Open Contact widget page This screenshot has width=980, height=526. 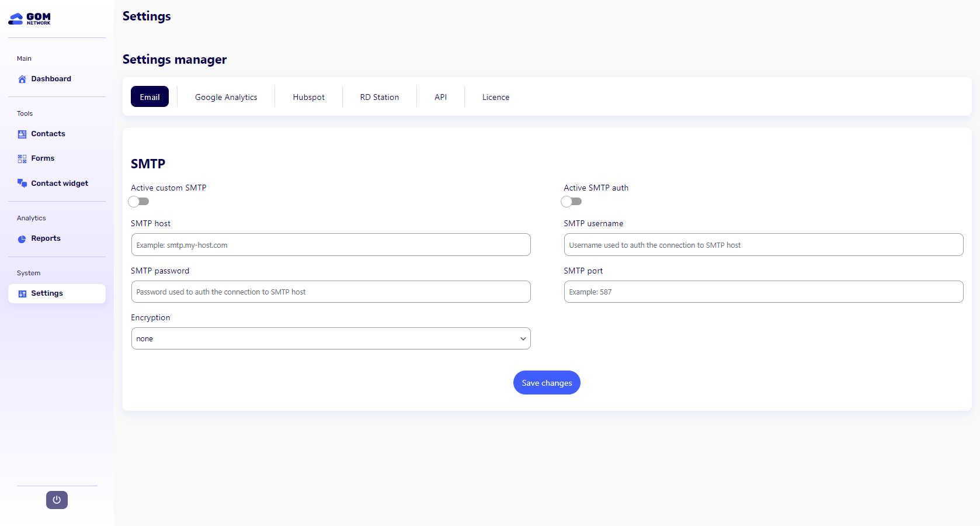click(57, 184)
